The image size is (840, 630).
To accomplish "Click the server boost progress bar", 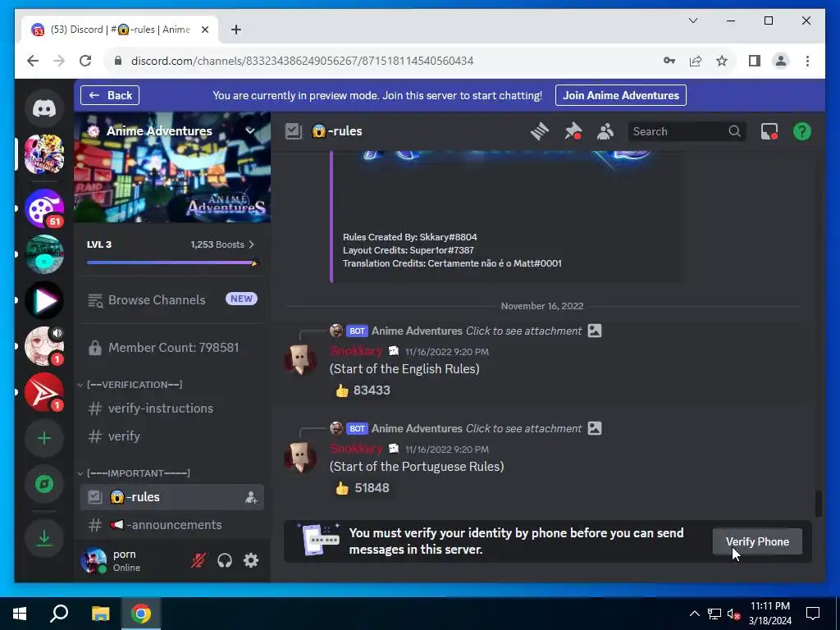I will point(171,262).
